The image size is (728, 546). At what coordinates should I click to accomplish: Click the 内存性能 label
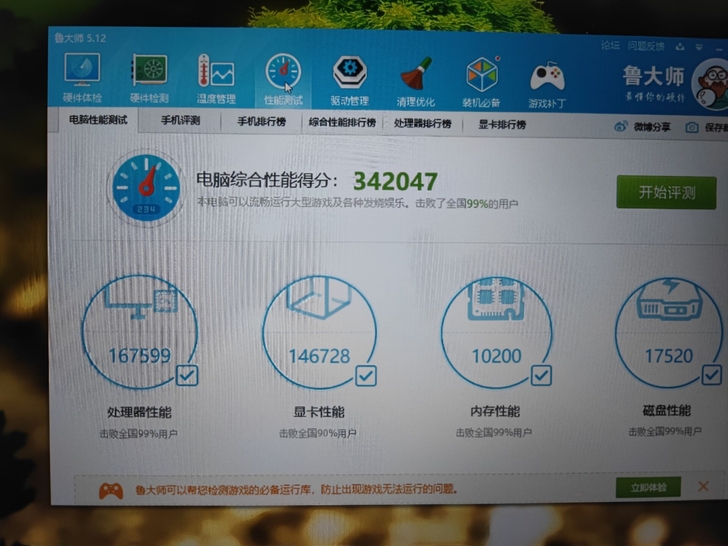(495, 411)
